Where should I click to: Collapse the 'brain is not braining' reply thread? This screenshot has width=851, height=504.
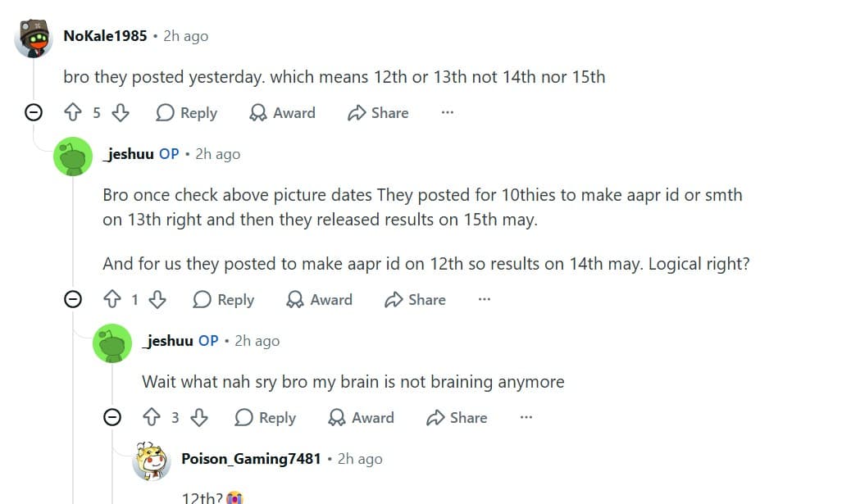coord(112,416)
